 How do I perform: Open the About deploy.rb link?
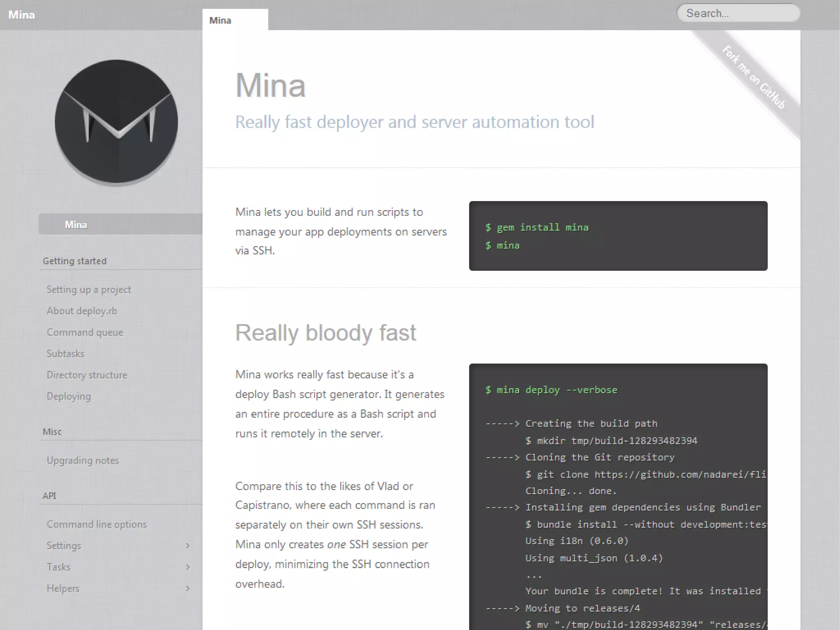[x=82, y=311]
